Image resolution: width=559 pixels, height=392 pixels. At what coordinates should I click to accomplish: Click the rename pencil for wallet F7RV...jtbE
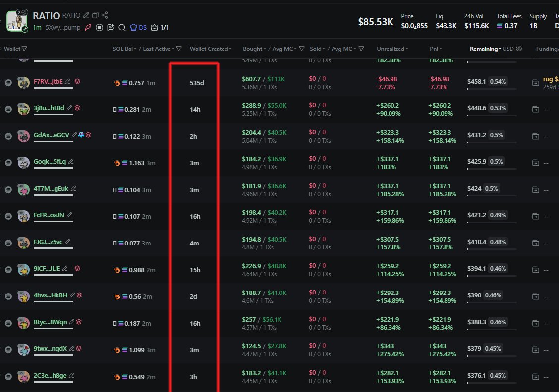pyautogui.click(x=67, y=81)
